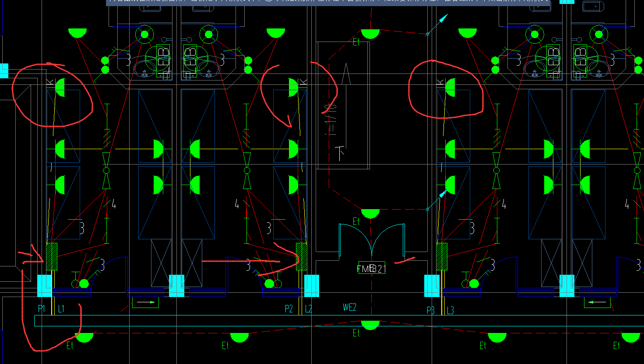Select the P1 circuit label
This screenshot has height=364, width=644.
[x=42, y=309]
